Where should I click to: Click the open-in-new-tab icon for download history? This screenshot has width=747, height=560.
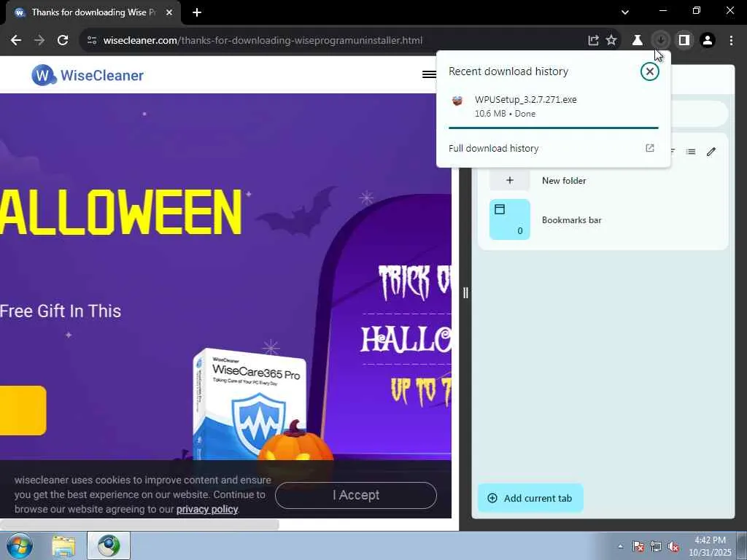pyautogui.click(x=649, y=148)
